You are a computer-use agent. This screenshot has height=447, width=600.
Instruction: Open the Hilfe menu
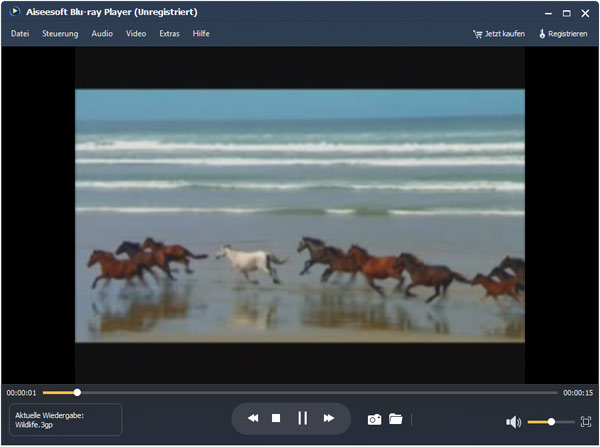[x=201, y=34]
